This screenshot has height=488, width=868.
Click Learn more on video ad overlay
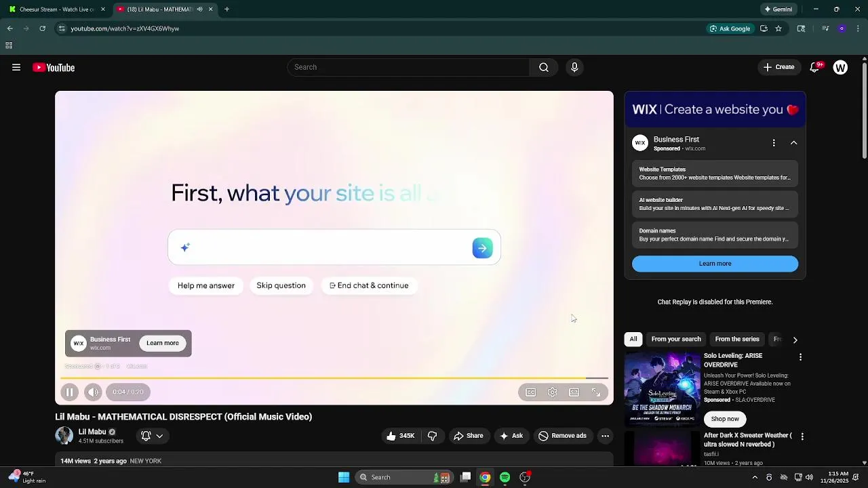(163, 343)
